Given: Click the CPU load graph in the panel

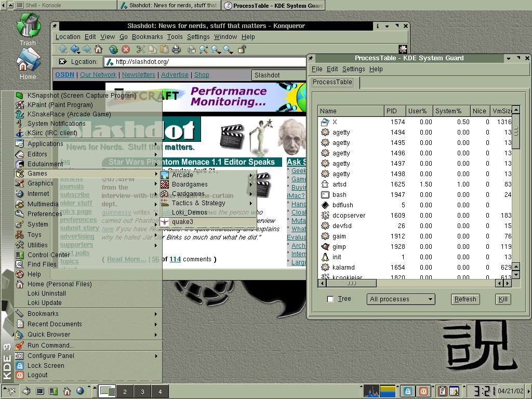Looking at the screenshot, I should (x=372, y=391).
